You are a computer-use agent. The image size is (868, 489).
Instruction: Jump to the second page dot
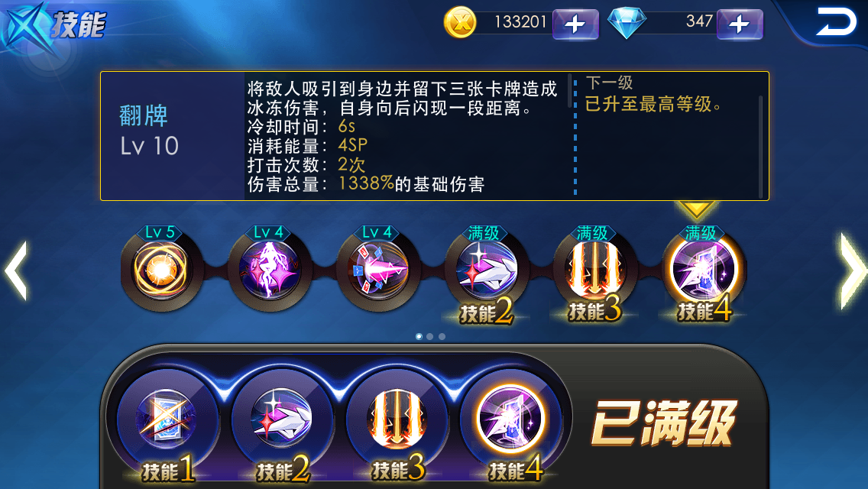[x=430, y=336]
